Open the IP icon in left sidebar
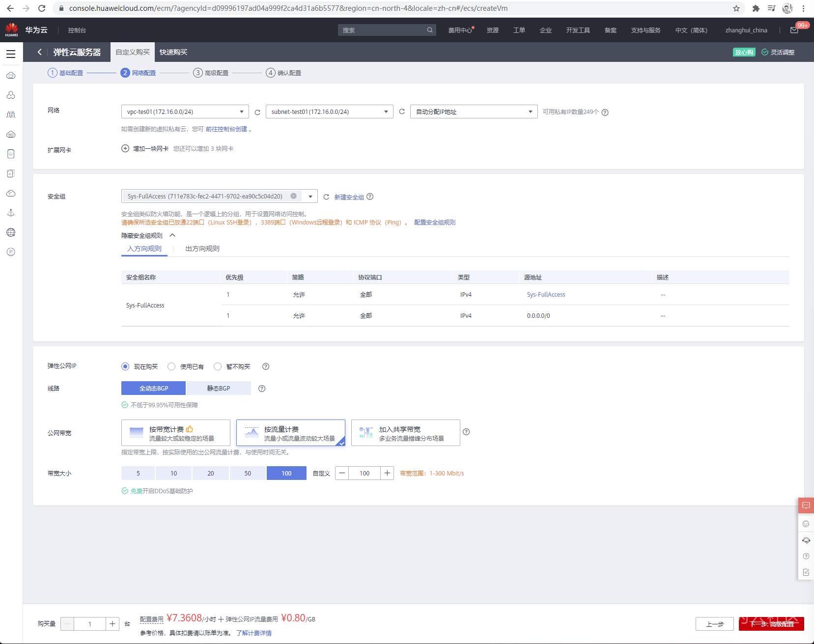Screen dimensions: 814x644 11,252
